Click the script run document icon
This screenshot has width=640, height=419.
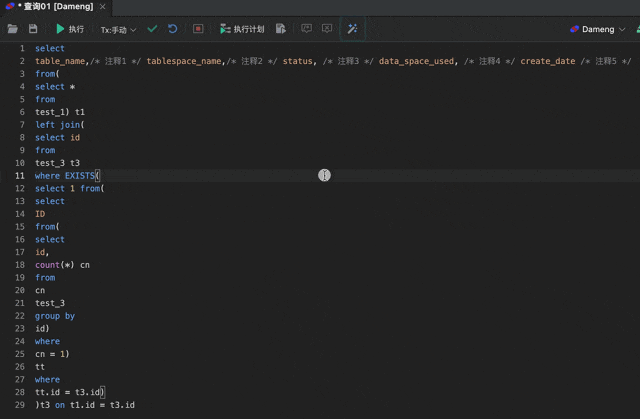(x=281, y=29)
